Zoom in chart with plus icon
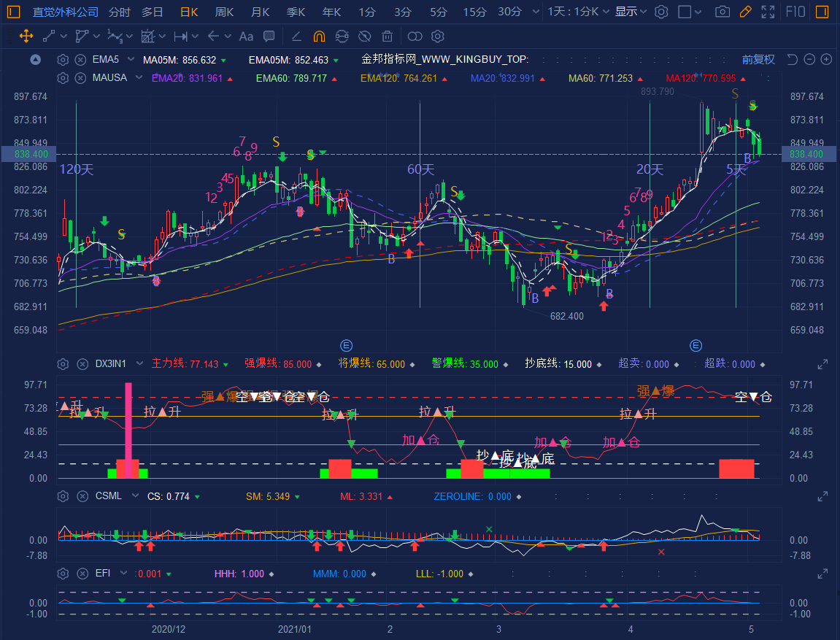The image size is (840, 640). [827, 59]
